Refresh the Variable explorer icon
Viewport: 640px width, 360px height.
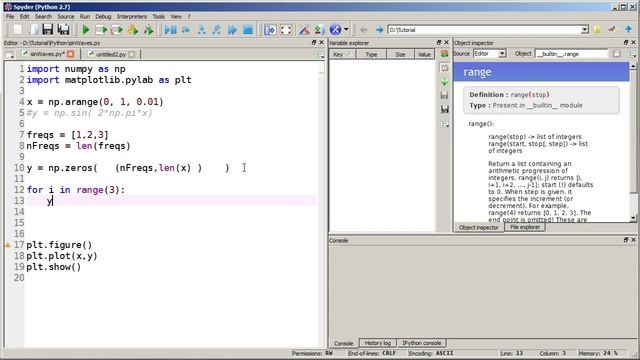click(444, 53)
